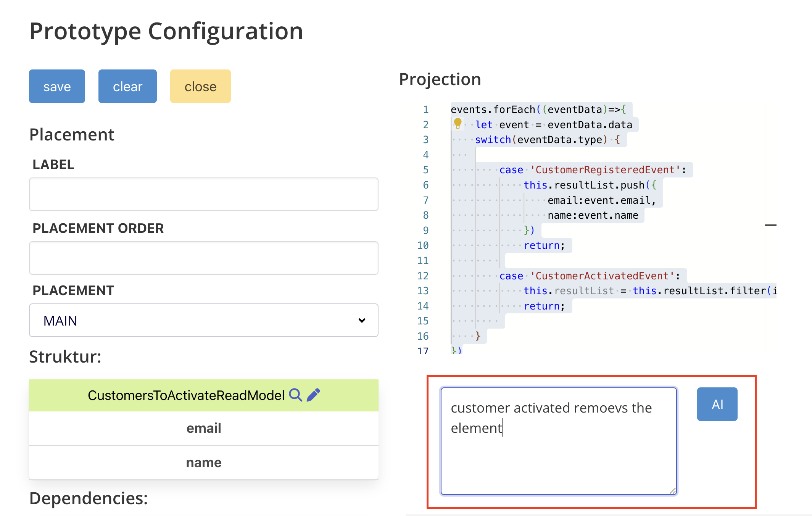
Task: Place cursor on 'return;' at line 14
Action: pos(544,306)
